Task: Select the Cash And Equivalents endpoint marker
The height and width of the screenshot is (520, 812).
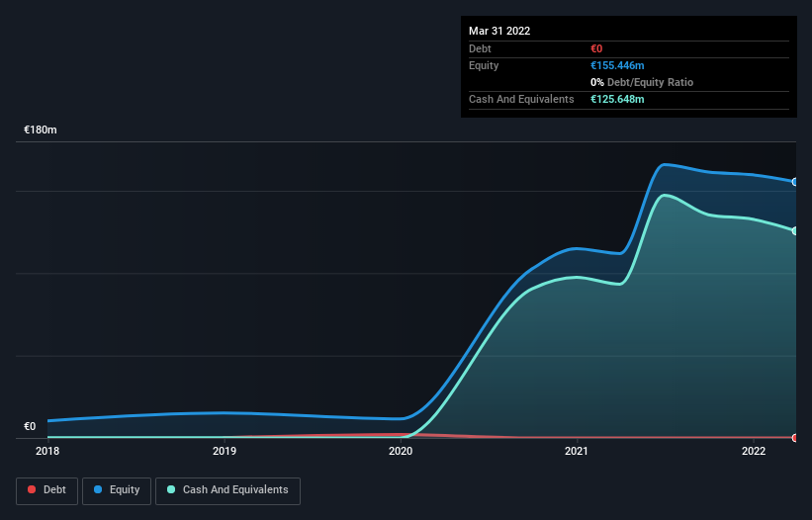Action: [x=795, y=230]
